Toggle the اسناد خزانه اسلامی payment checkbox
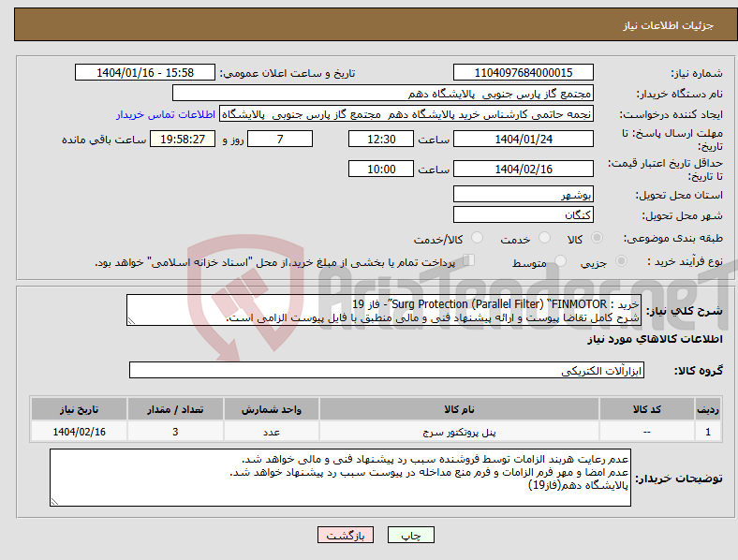 point(469,260)
